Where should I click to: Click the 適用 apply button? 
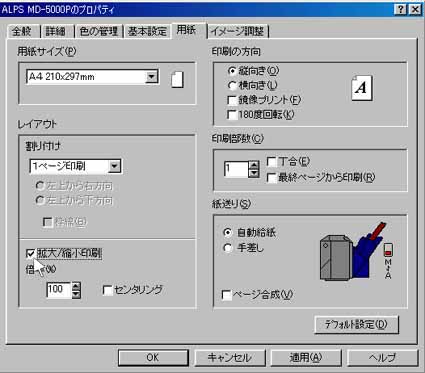tap(306, 358)
